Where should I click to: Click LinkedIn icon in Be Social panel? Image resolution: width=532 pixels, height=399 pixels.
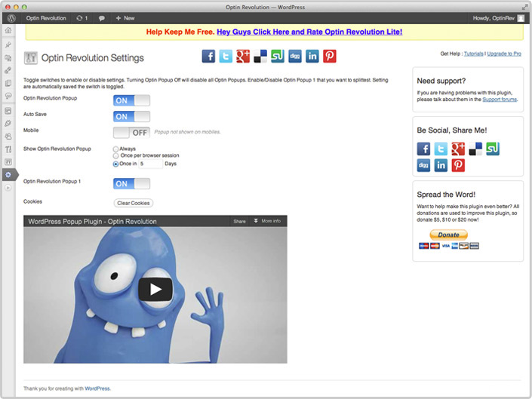click(x=441, y=165)
